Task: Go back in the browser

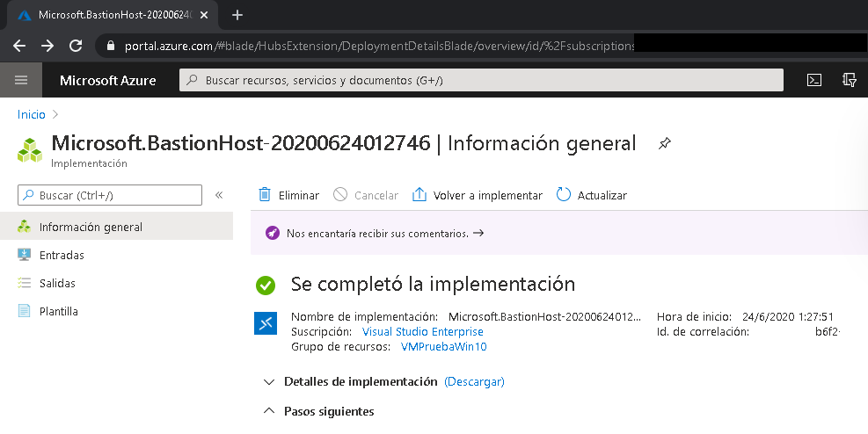Action: 18,46
